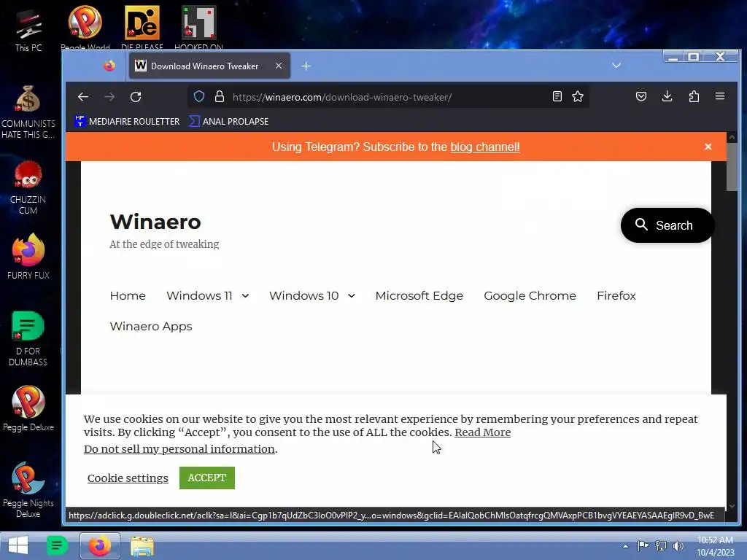Open the Windows Start button
747x560 pixels.
coord(18,545)
